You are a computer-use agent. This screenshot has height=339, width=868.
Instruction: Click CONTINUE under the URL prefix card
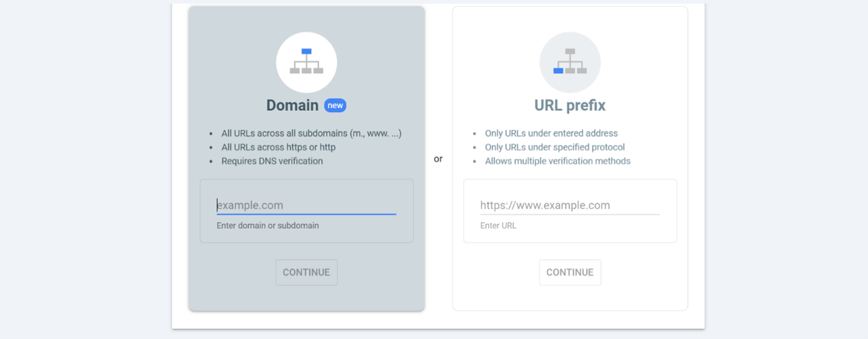(x=570, y=272)
